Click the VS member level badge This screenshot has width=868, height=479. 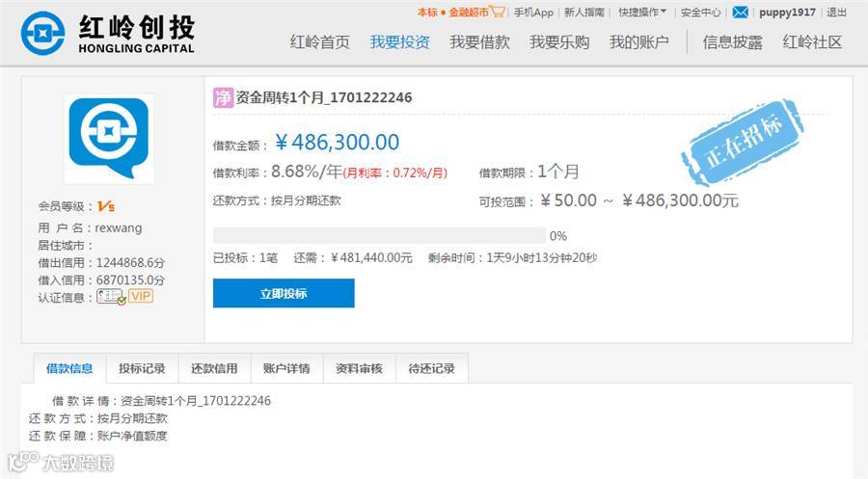click(x=106, y=206)
